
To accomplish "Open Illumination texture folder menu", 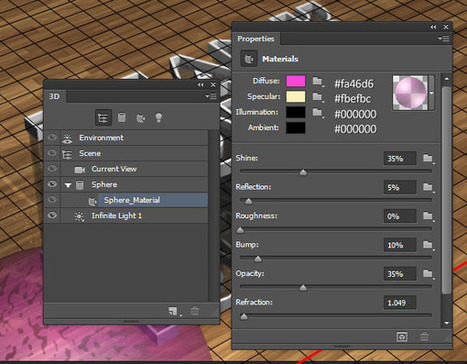I will [318, 113].
